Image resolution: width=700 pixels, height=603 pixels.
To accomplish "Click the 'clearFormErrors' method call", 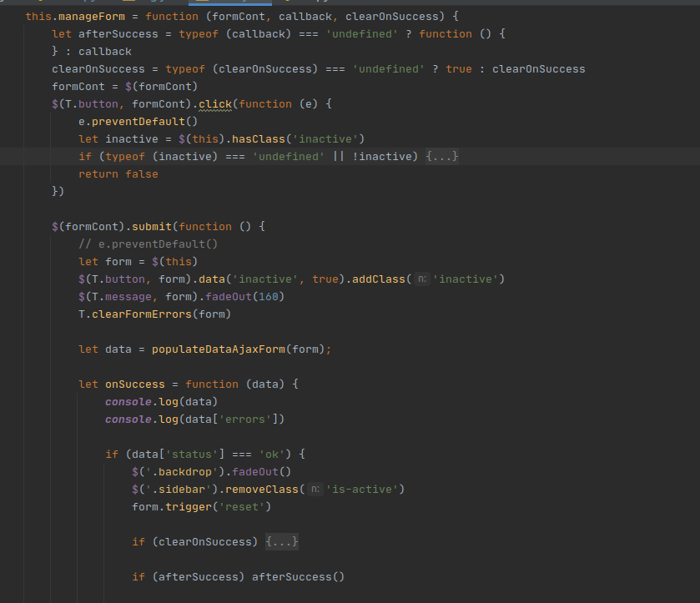I will coord(142,314).
